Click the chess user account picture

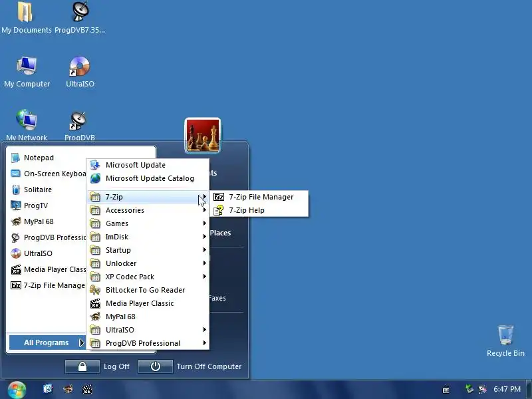click(x=203, y=136)
